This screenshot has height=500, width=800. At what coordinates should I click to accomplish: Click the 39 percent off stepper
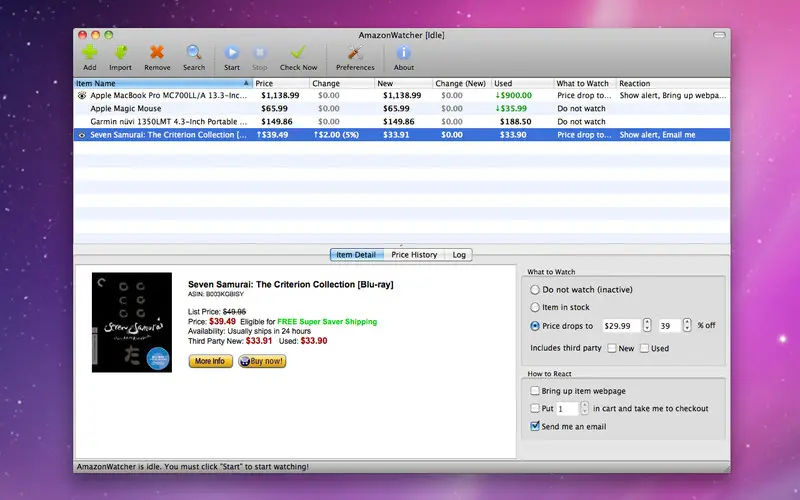point(687,325)
